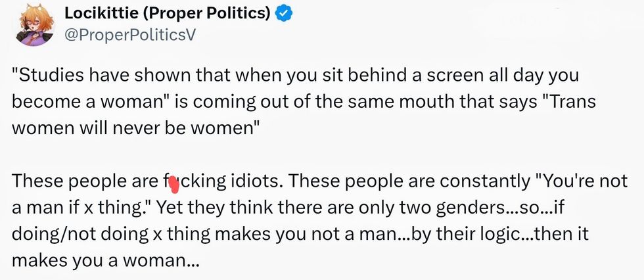Click the red censor mark in the tweet
Screen dimensions: 644x280
pyautogui.click(x=173, y=183)
